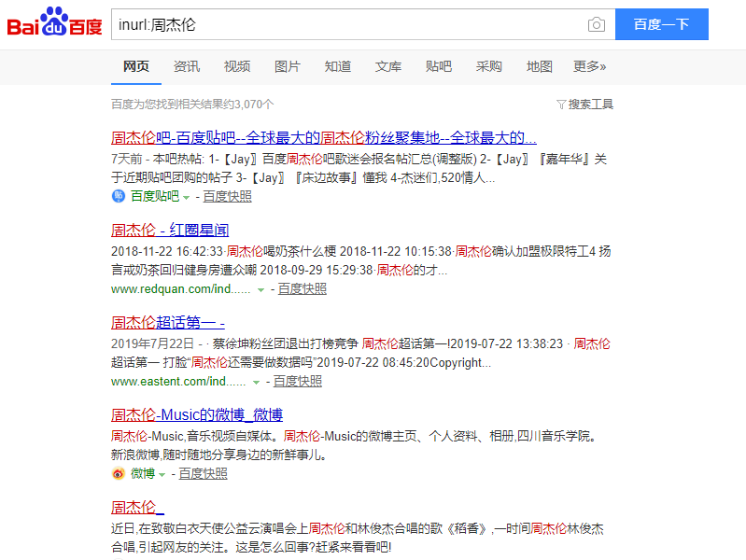Expand dropdown arrow next to 微博 source

tap(162, 475)
